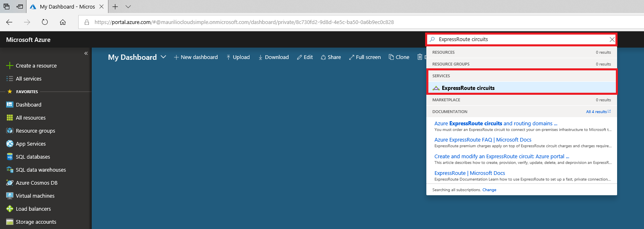Click the site security padlock icon
The width and height of the screenshot is (644, 229).
click(87, 22)
